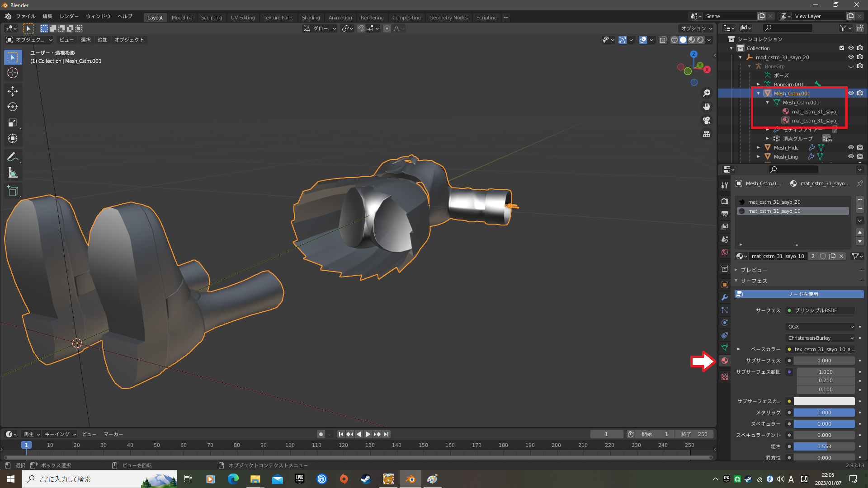Viewport: 868px width, 488px height.
Task: Play the animation forward
Action: [368, 434]
